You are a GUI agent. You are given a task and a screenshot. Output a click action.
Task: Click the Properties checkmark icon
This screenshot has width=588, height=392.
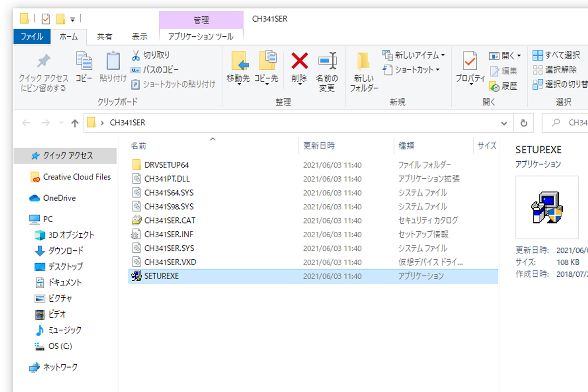pos(470,62)
